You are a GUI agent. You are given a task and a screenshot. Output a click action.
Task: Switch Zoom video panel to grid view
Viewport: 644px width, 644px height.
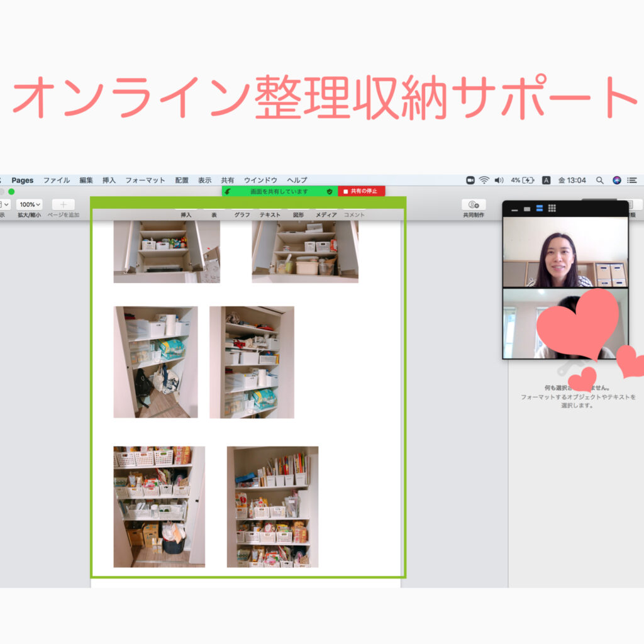pyautogui.click(x=552, y=208)
